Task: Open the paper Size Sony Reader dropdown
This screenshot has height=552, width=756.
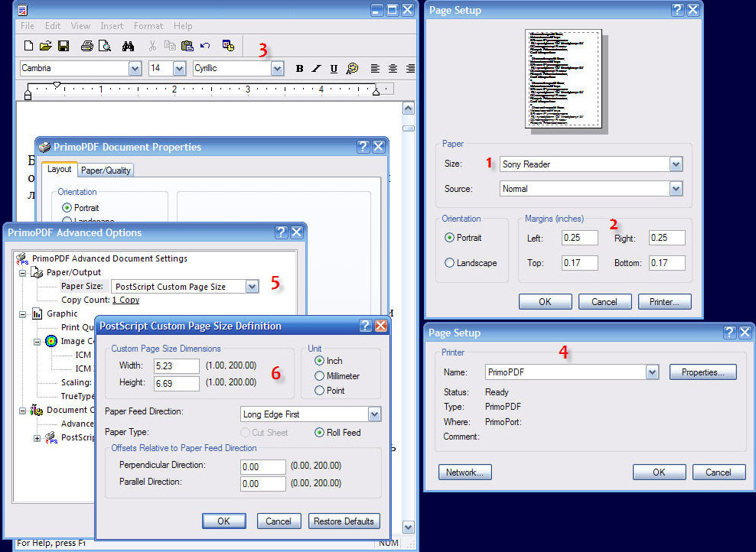Action: pos(676,164)
